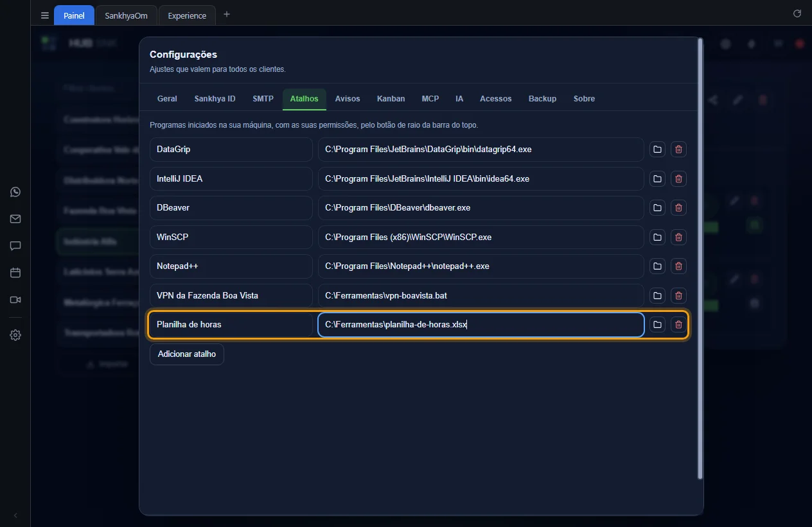Click the folder icon on the DBeaver row
Screen dimensions: 812x527
pyautogui.click(x=657, y=208)
